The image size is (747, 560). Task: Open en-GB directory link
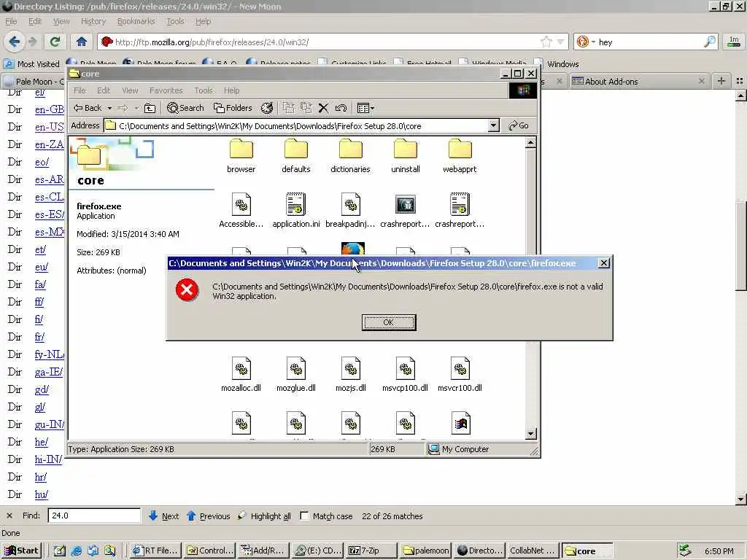click(49, 109)
